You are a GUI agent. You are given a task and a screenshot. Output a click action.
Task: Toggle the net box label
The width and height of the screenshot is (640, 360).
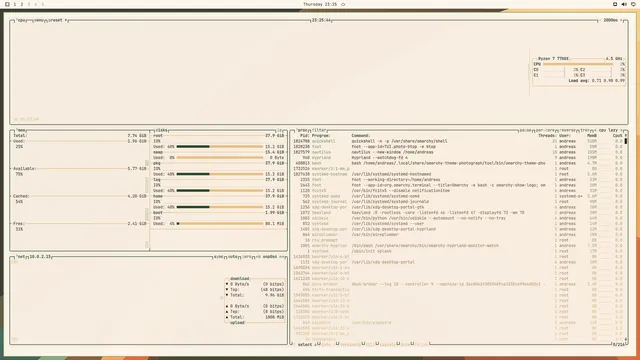[x=21, y=257]
